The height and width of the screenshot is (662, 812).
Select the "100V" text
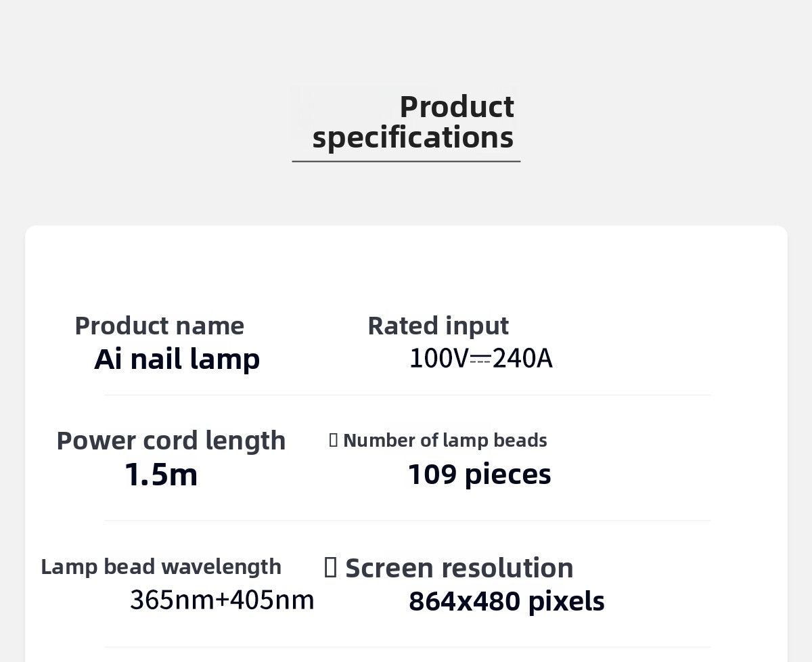point(438,359)
